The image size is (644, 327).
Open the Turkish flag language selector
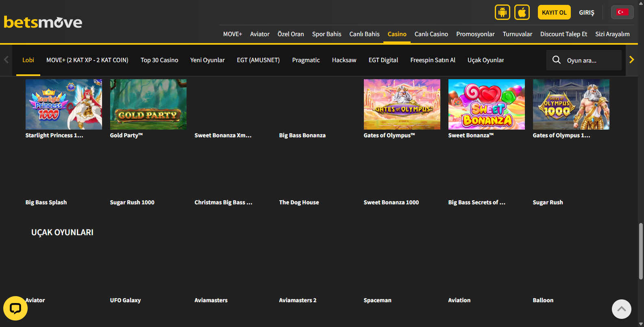click(x=622, y=12)
